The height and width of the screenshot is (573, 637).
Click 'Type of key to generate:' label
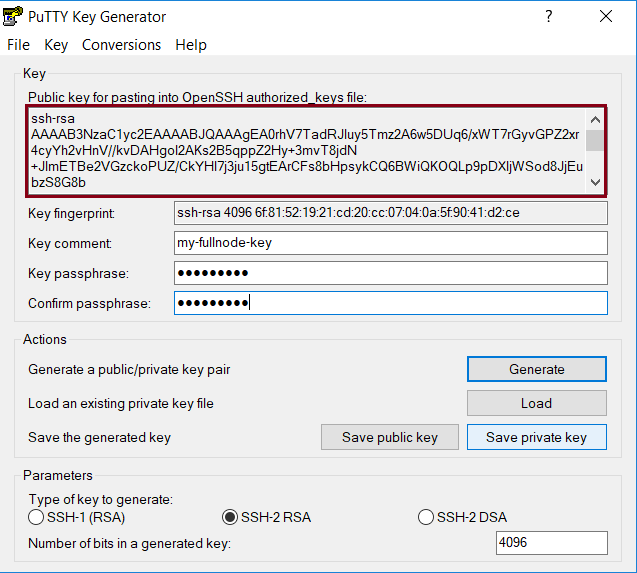101,499
